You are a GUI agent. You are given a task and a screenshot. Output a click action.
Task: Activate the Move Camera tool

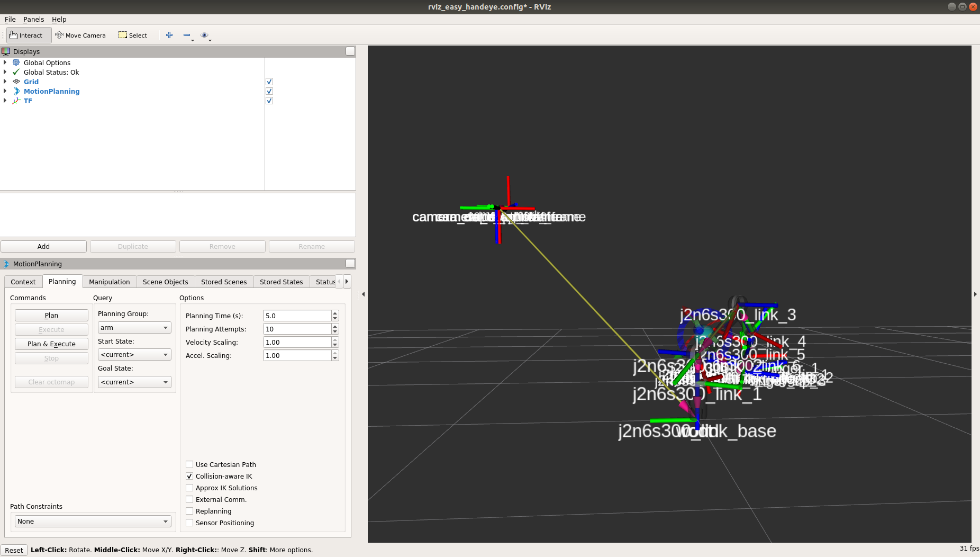point(80,35)
